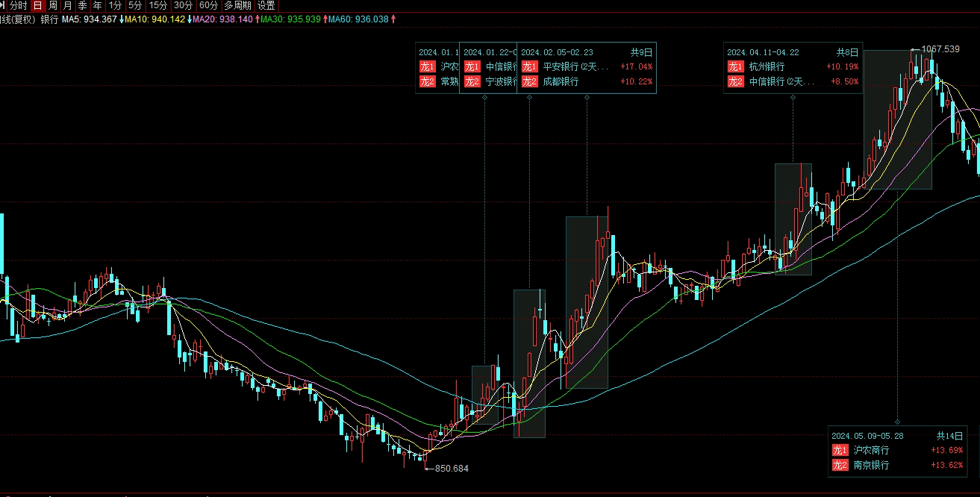The width and height of the screenshot is (980, 497).
Task: Open the 设置 settings menu
Action: click(266, 5)
